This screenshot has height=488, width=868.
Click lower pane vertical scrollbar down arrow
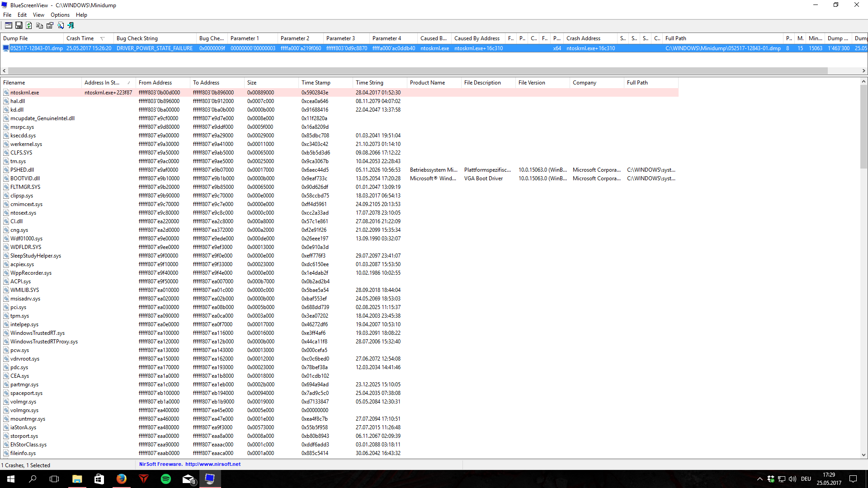(863, 455)
